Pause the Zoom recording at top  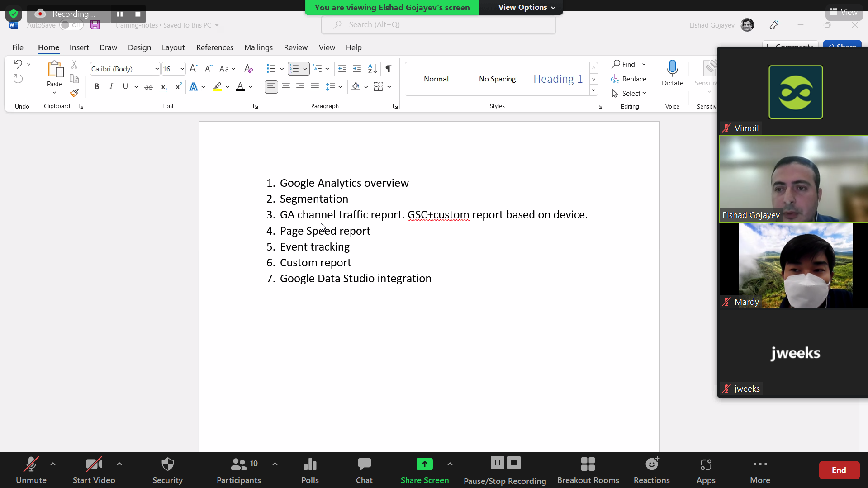[x=120, y=14]
